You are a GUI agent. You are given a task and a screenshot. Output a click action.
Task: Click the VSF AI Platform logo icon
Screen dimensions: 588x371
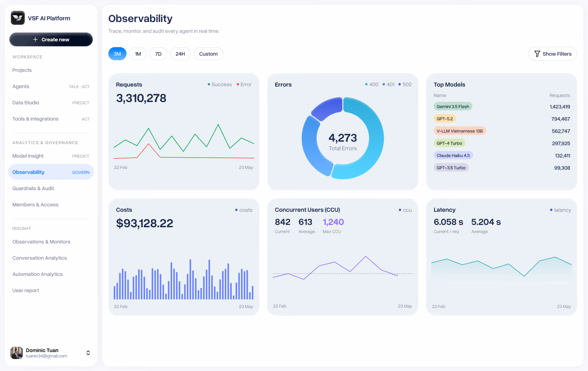point(18,18)
